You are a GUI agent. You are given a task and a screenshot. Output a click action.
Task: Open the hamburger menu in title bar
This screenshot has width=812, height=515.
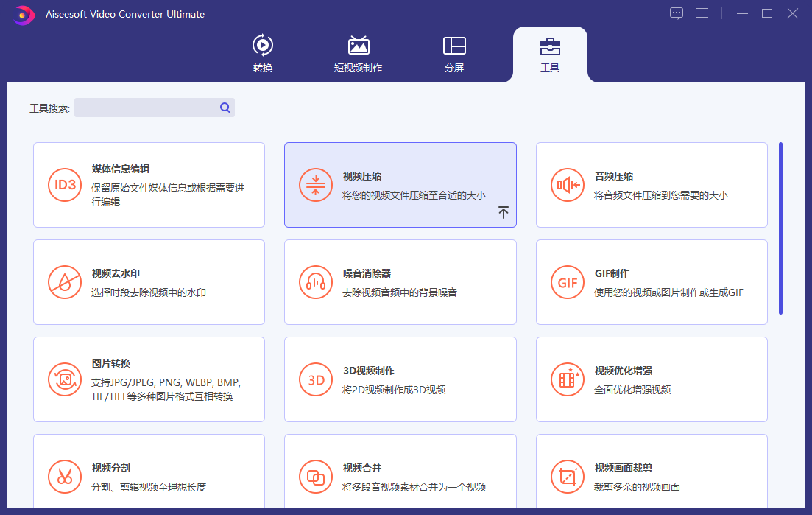tap(702, 13)
